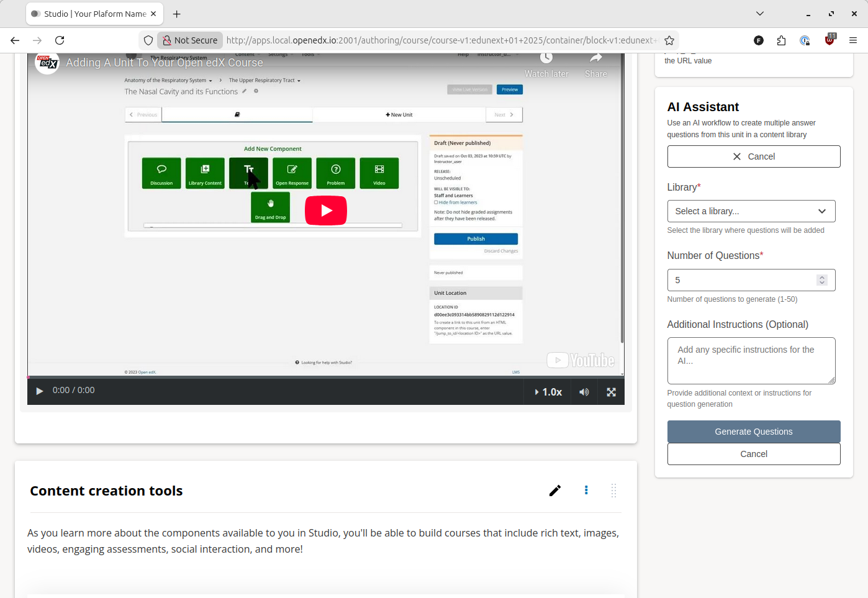Open the video title 'Adding A Unit To Your Open edX Course'
The width and height of the screenshot is (868, 598).
tap(165, 63)
